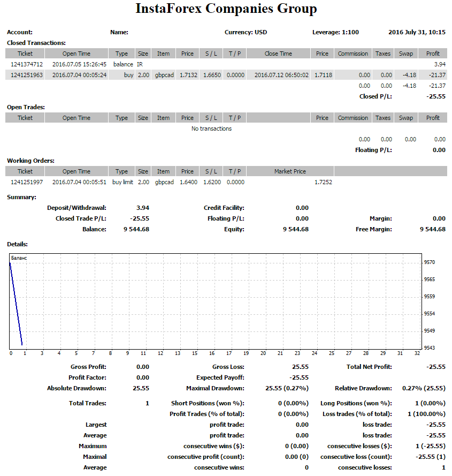Click the "Details:" section heading
Image resolution: width=452 pixels, height=476 pixels.
point(17,244)
